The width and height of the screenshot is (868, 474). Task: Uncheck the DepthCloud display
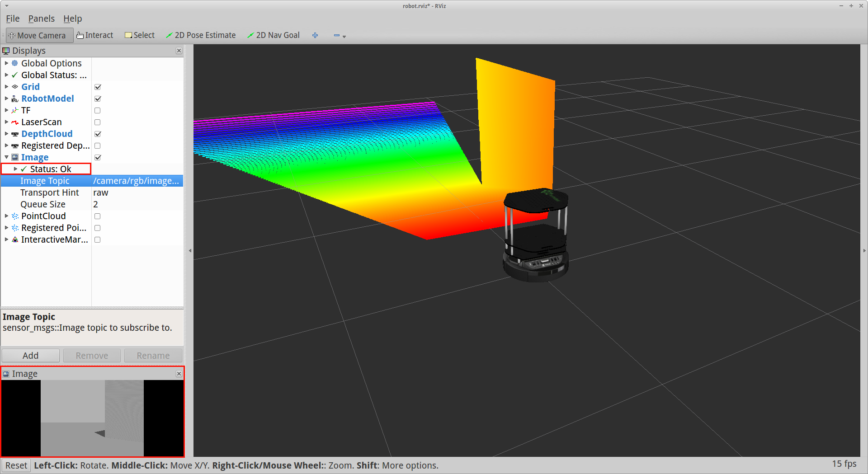coord(98,134)
